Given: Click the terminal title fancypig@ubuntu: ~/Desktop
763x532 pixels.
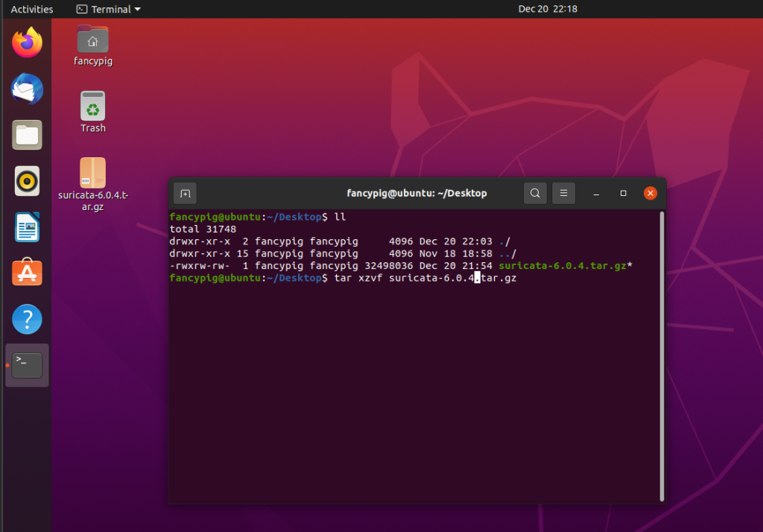Looking at the screenshot, I should tap(417, 193).
